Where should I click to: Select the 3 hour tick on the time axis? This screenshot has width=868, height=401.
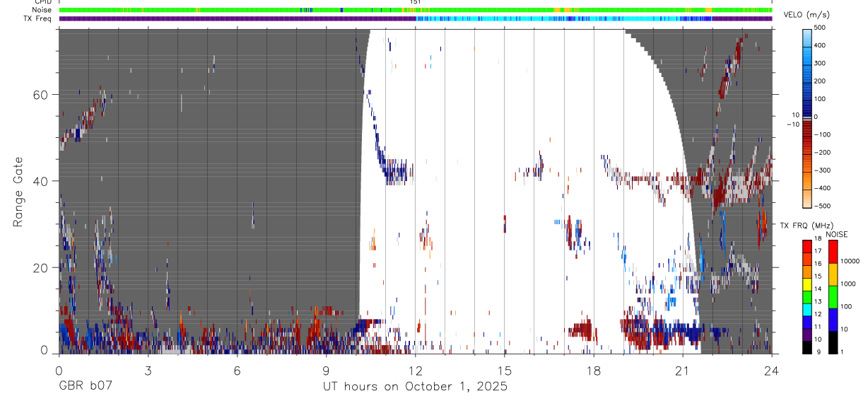click(148, 370)
